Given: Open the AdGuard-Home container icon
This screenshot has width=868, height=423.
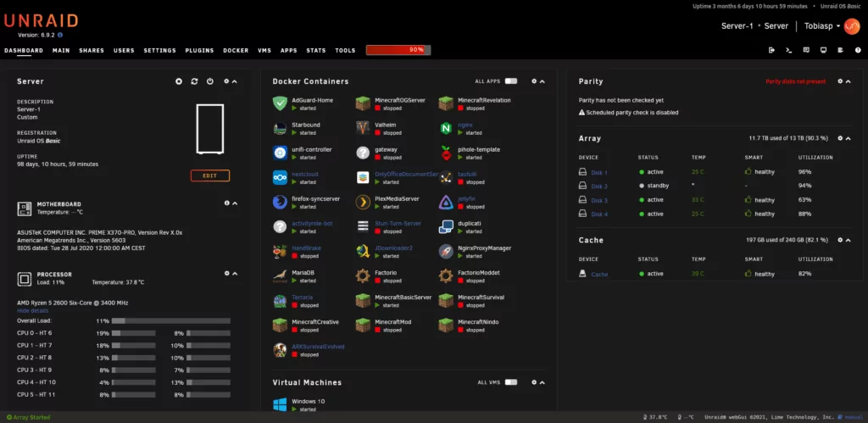Looking at the screenshot, I should [280, 103].
